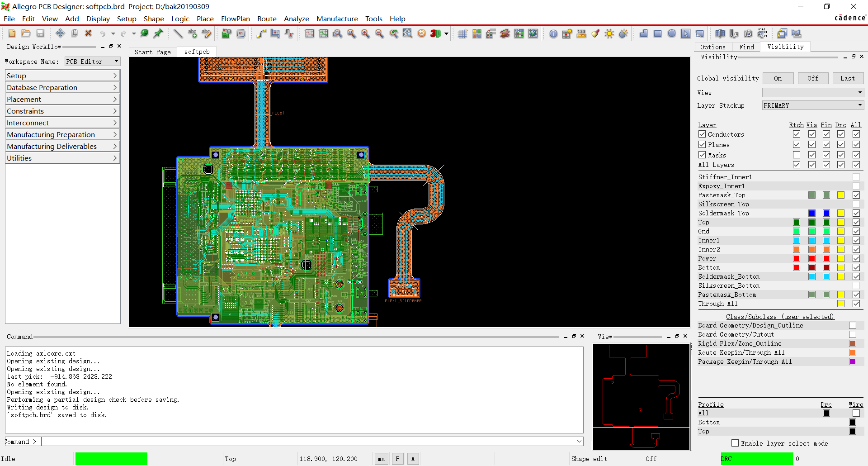Expand the Manufacturing Deliverables section

point(62,146)
